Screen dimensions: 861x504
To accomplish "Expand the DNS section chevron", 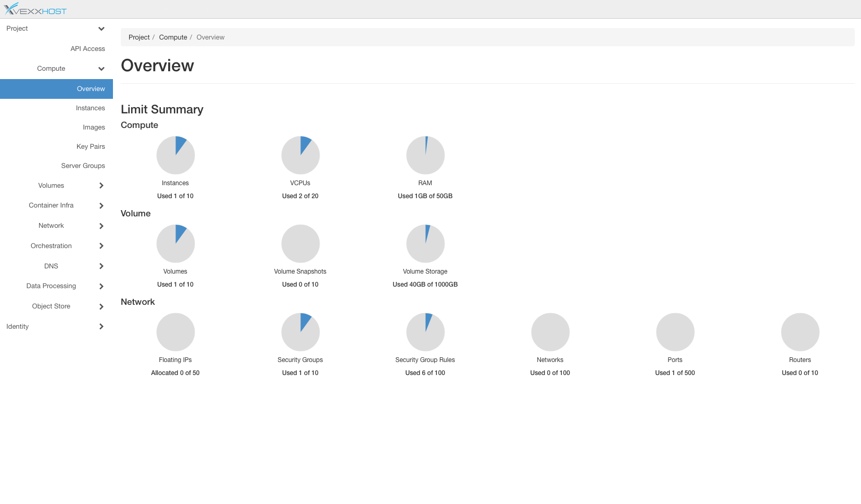I will click(102, 266).
